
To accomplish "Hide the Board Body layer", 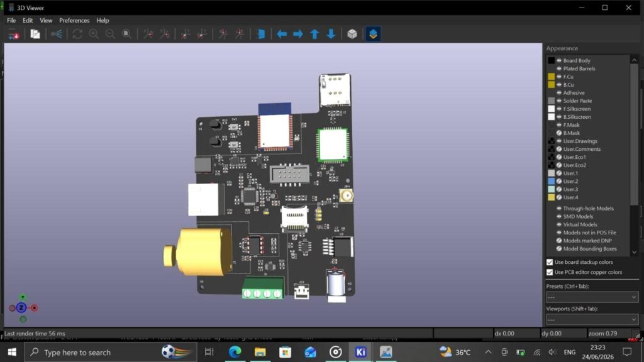I will (559, 60).
